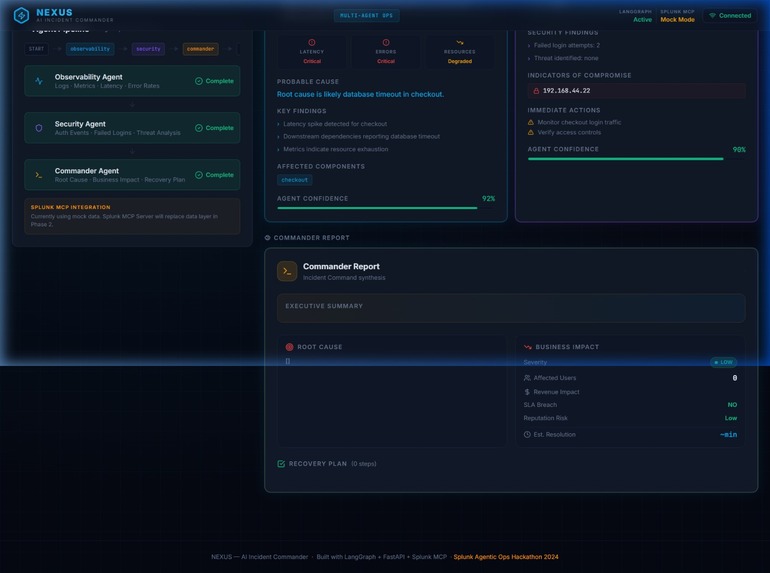Click the Connected status button
Screen dimensions: 770x573
pyautogui.click(x=730, y=16)
